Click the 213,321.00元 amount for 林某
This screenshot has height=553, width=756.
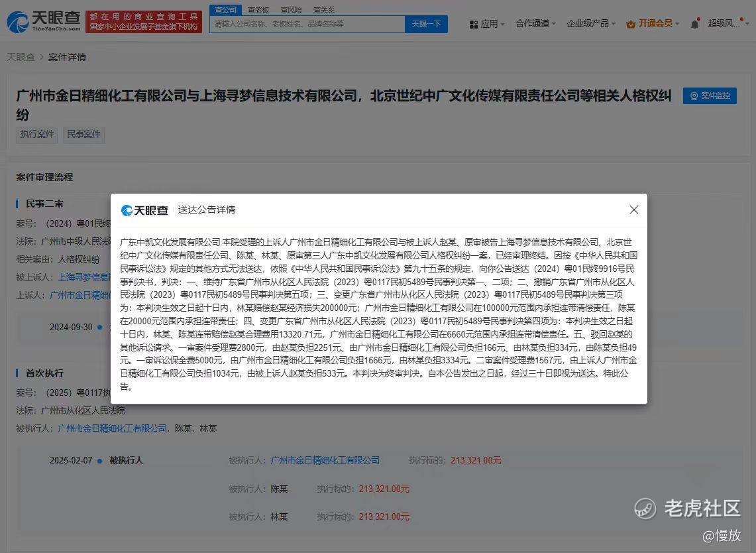[x=384, y=517]
